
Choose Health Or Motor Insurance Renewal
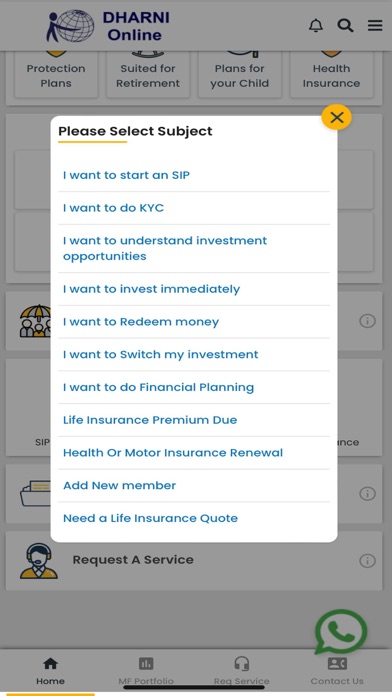194,453
